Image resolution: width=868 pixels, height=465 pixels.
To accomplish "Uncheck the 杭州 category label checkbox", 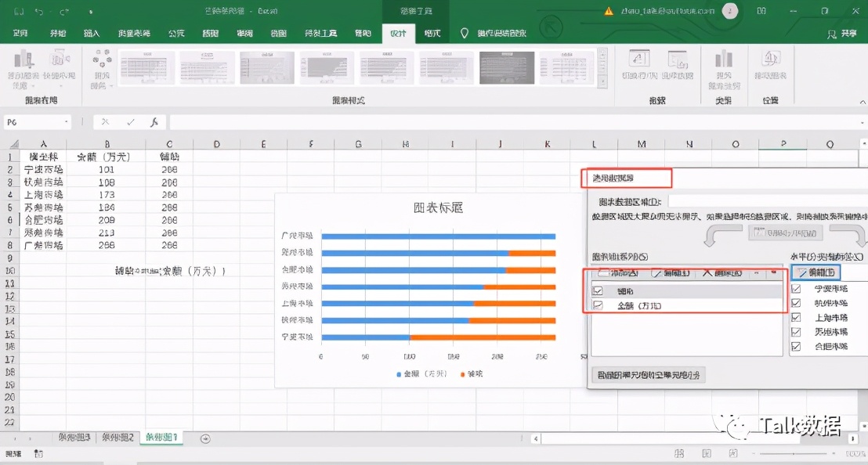I will coord(796,303).
